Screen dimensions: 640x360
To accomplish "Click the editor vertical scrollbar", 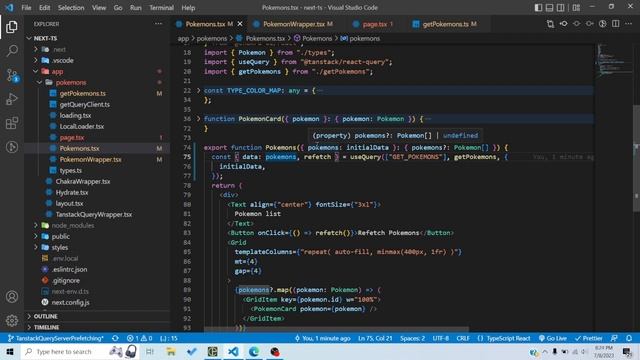I will (637, 158).
